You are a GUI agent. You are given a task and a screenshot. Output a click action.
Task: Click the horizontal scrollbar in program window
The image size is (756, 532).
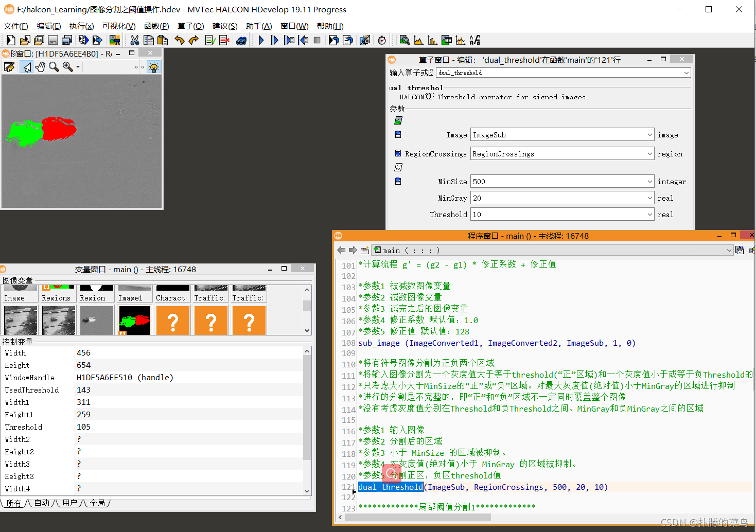pyautogui.click(x=417, y=517)
